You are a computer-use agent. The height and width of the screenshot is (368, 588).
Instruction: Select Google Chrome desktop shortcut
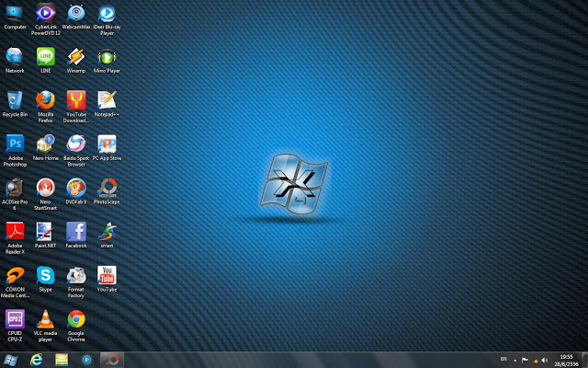pos(76,326)
